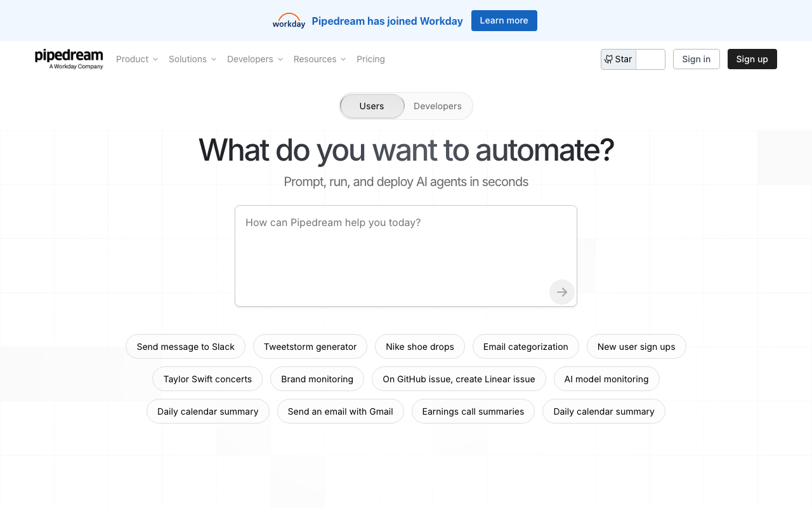The image size is (812, 508).
Task: Choose the Send message to Slack suggestion
Action: (x=186, y=347)
